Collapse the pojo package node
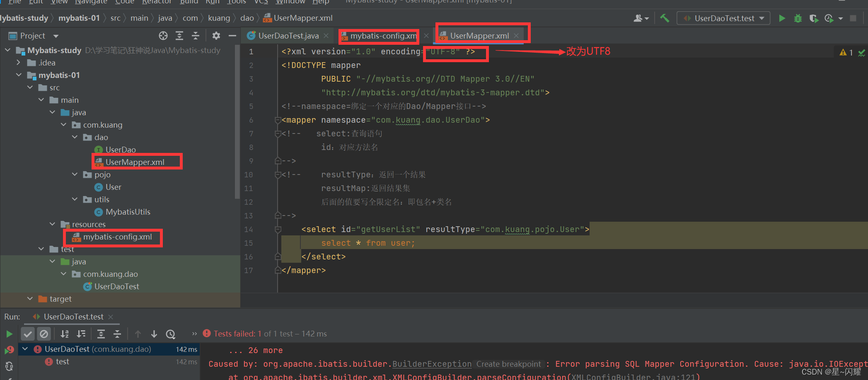This screenshot has height=380, width=868. 75,174
